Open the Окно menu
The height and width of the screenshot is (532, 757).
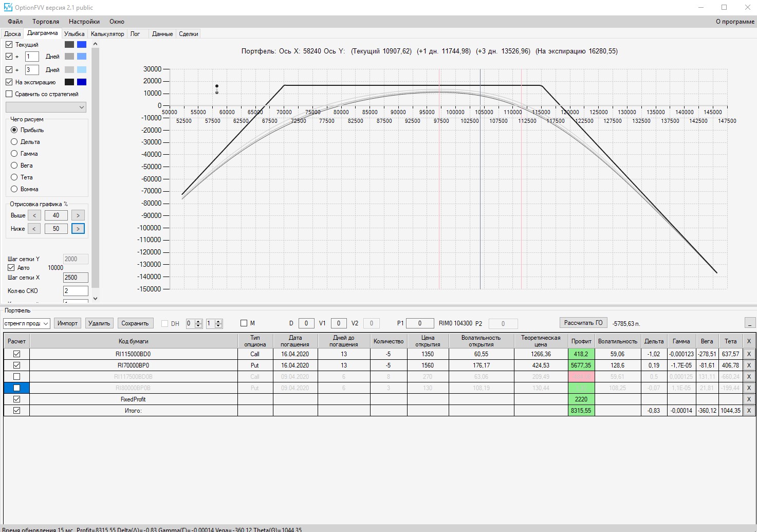tap(117, 22)
